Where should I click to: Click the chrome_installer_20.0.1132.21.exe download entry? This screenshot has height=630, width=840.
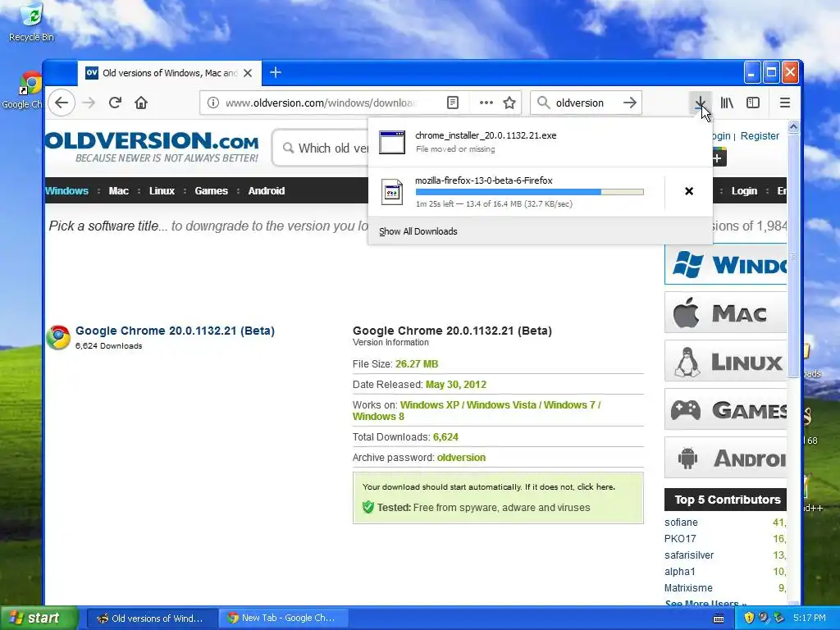(x=540, y=142)
